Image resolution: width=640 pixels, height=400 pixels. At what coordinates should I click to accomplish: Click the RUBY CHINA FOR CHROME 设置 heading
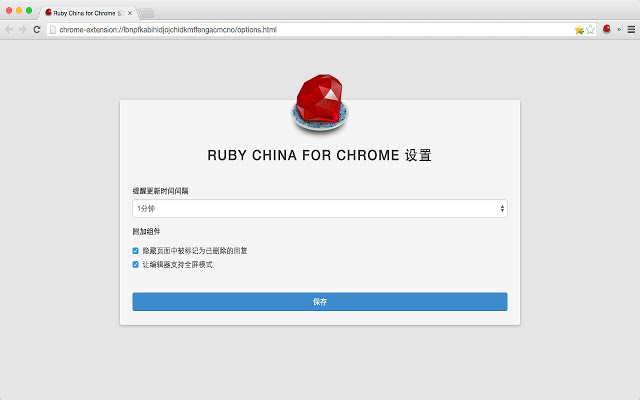coord(319,155)
